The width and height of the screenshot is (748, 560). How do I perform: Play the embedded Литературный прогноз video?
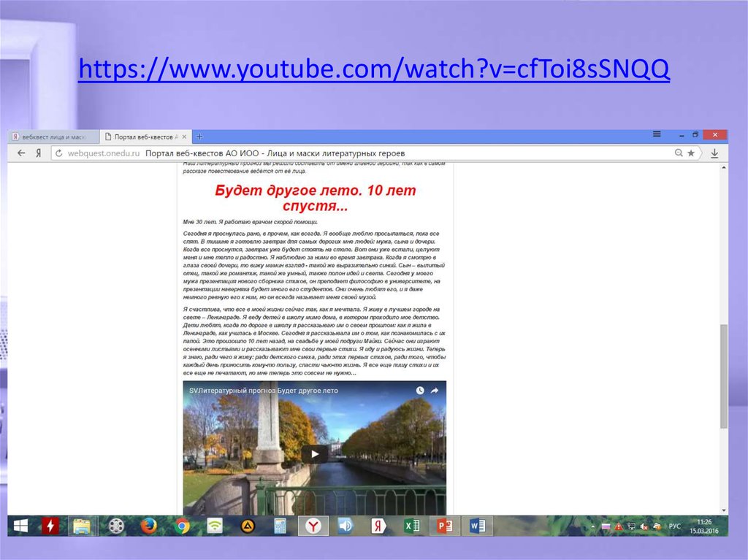coord(314,454)
